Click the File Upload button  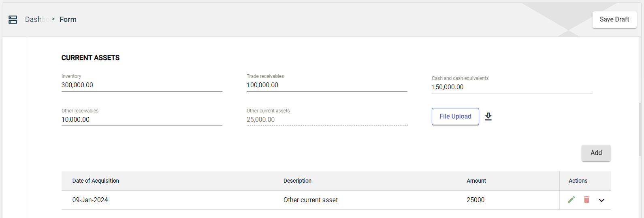[455, 117]
